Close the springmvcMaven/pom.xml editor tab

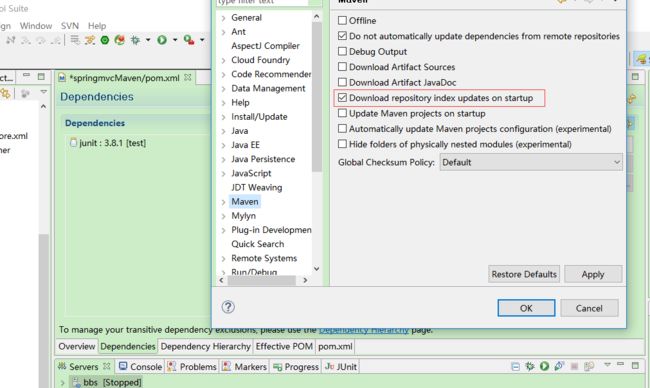coord(187,77)
